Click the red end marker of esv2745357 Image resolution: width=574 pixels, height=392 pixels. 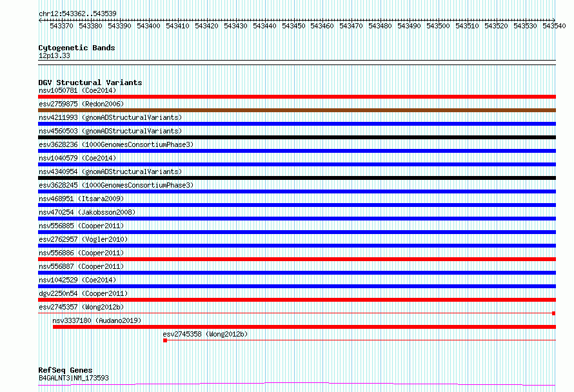554,313
